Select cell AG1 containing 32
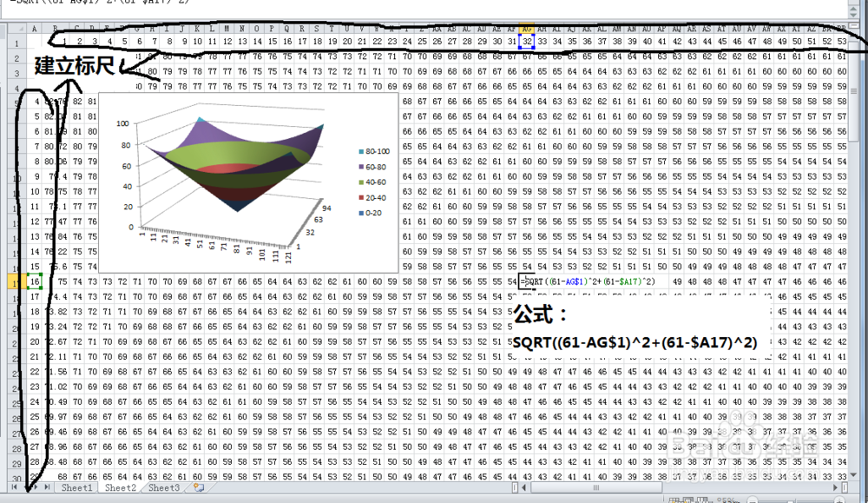The height and width of the screenshot is (503, 868). [527, 42]
